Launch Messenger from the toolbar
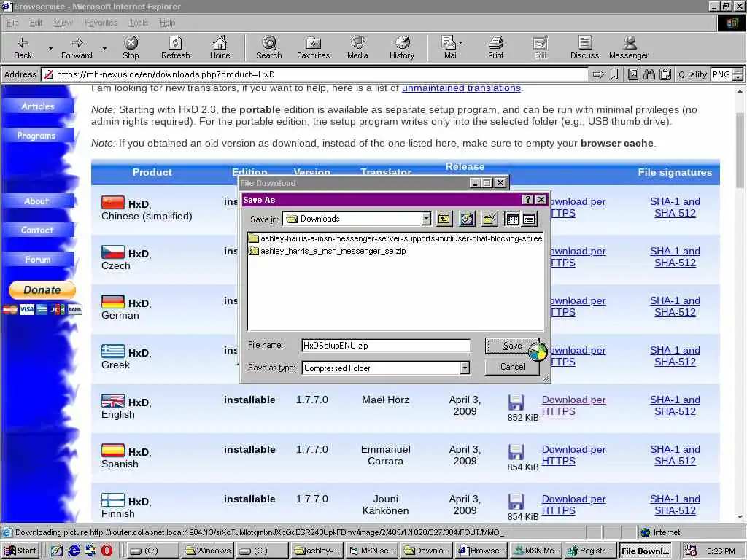The image size is (747, 560). tap(629, 47)
